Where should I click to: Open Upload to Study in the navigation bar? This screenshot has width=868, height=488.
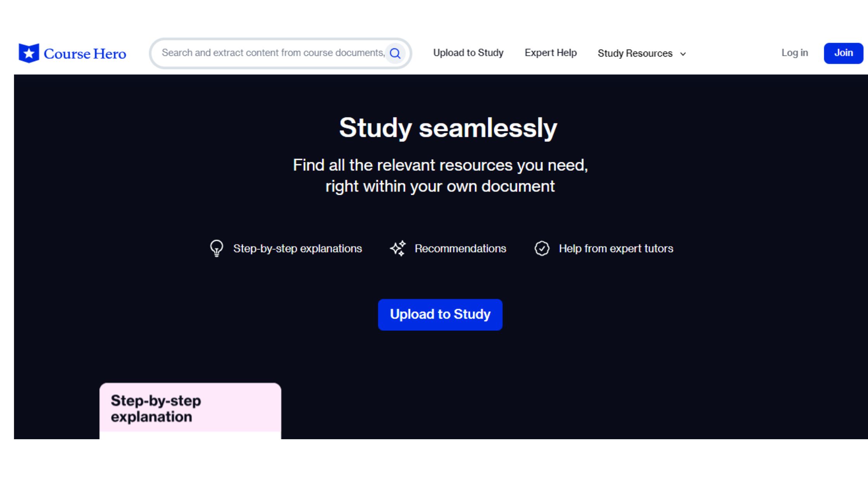(468, 53)
